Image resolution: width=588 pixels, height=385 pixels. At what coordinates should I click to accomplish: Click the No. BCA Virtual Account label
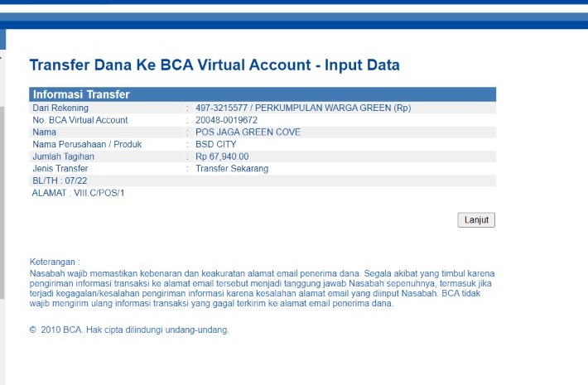click(x=80, y=120)
